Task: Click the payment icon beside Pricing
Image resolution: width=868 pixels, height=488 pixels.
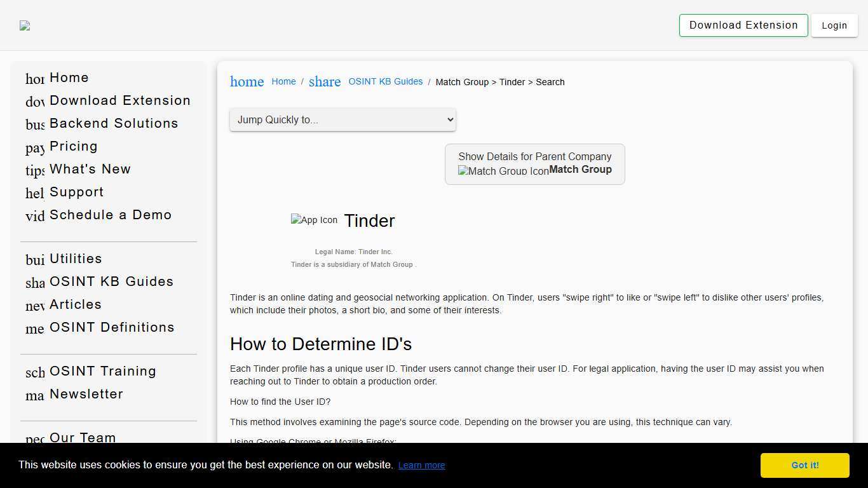Action: click(x=35, y=147)
